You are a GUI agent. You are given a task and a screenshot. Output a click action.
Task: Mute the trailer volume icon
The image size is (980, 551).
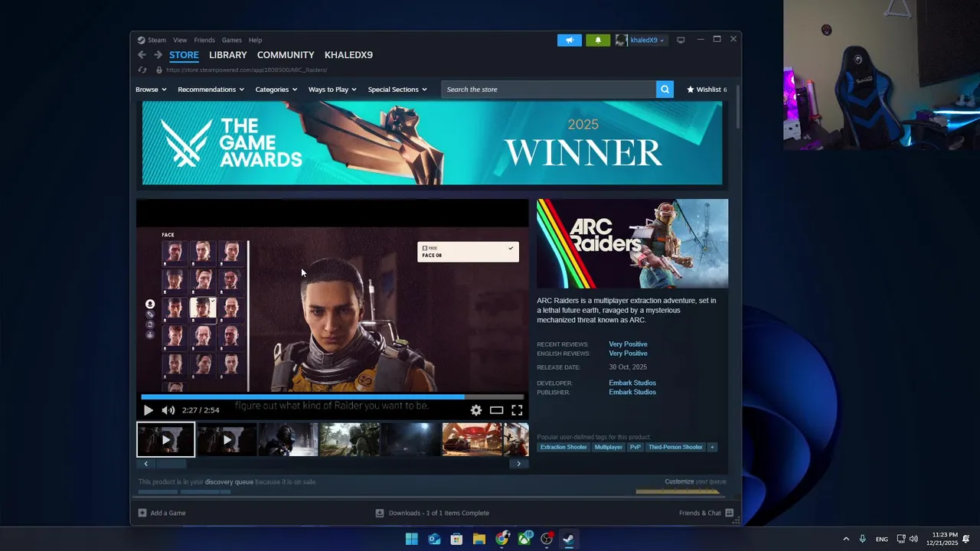click(x=168, y=410)
